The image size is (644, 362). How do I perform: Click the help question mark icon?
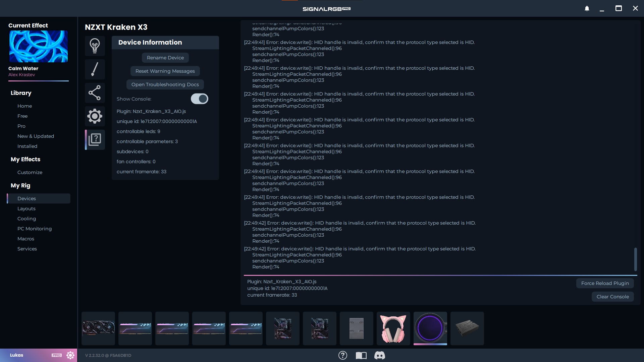tap(342, 355)
